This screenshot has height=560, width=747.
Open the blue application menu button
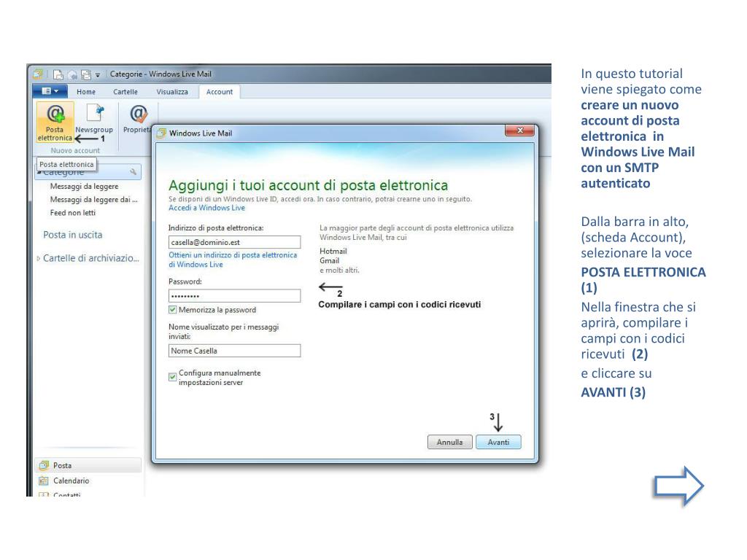(50, 91)
